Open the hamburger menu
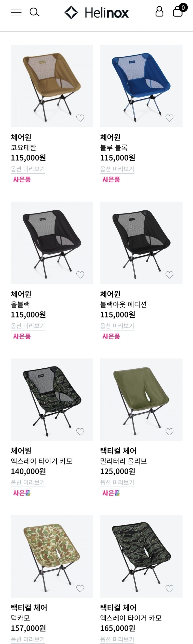Image resolution: width=193 pixels, height=644 pixels. [x=16, y=12]
